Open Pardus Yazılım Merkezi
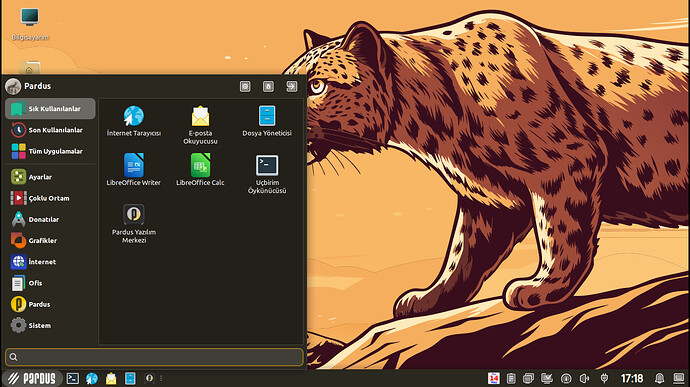690x387 pixels. (x=134, y=224)
